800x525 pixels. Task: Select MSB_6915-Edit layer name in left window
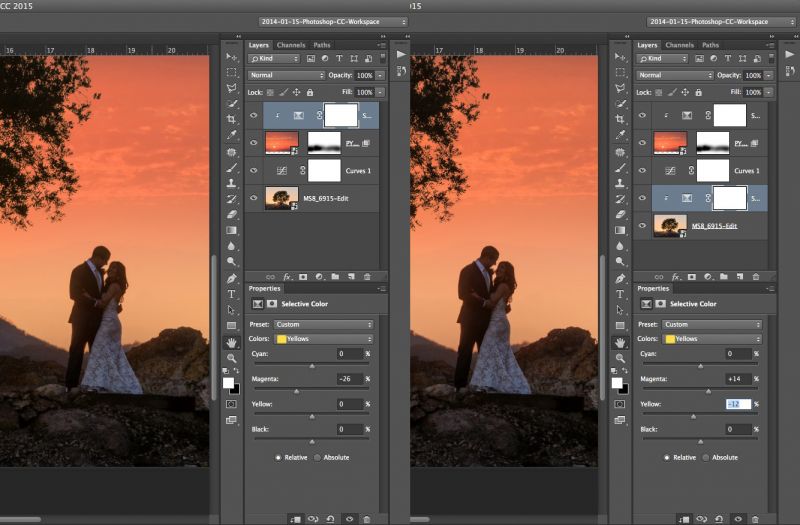[326, 198]
